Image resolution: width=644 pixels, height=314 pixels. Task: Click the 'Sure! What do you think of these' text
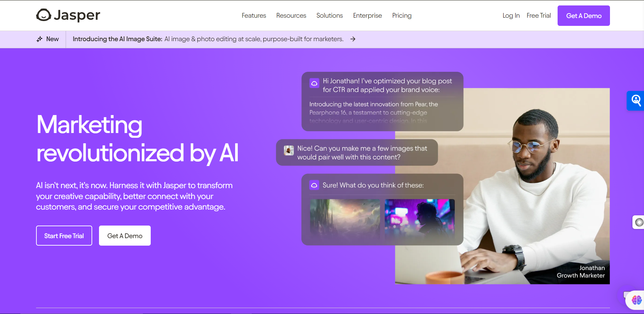(373, 185)
